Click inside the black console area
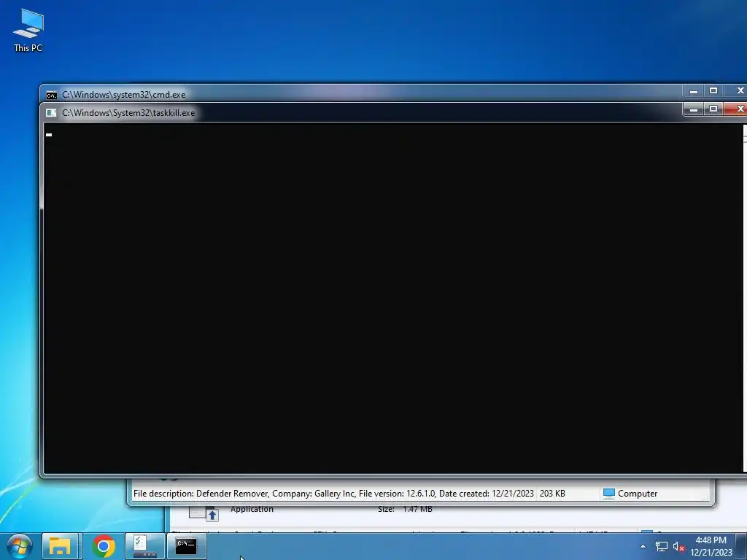The height and width of the screenshot is (560, 747). click(x=393, y=297)
